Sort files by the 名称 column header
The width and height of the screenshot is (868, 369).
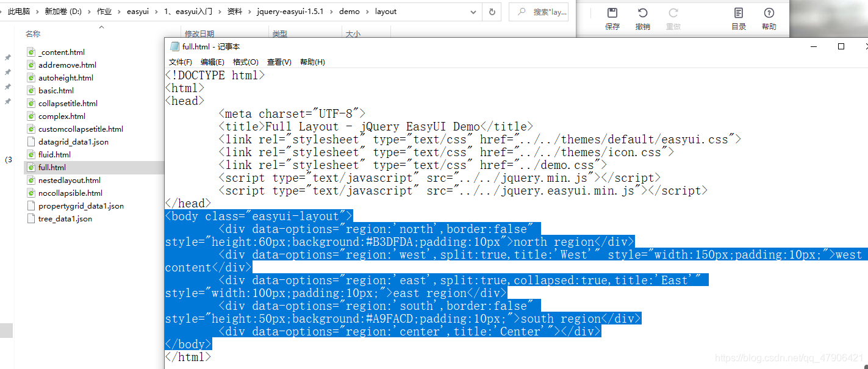tap(33, 34)
